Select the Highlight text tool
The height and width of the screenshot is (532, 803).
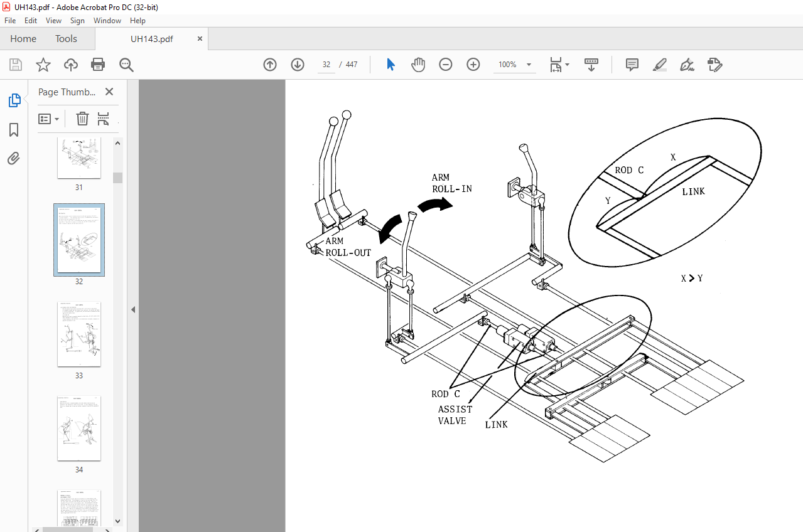pos(660,65)
